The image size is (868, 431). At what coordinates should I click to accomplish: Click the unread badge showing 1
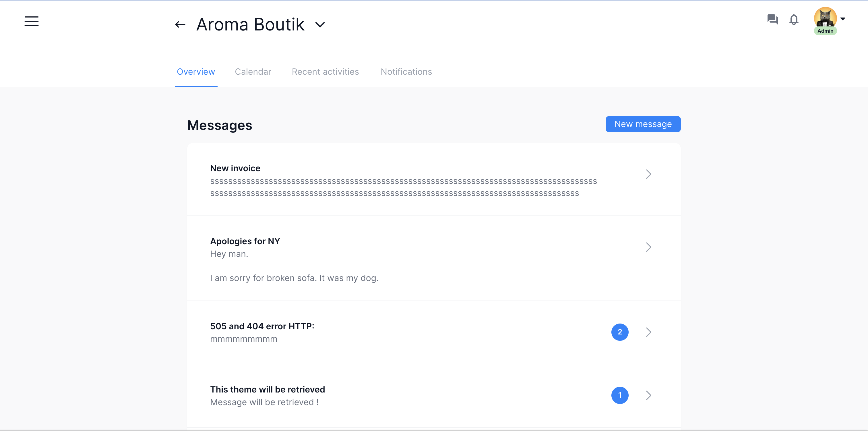point(619,395)
